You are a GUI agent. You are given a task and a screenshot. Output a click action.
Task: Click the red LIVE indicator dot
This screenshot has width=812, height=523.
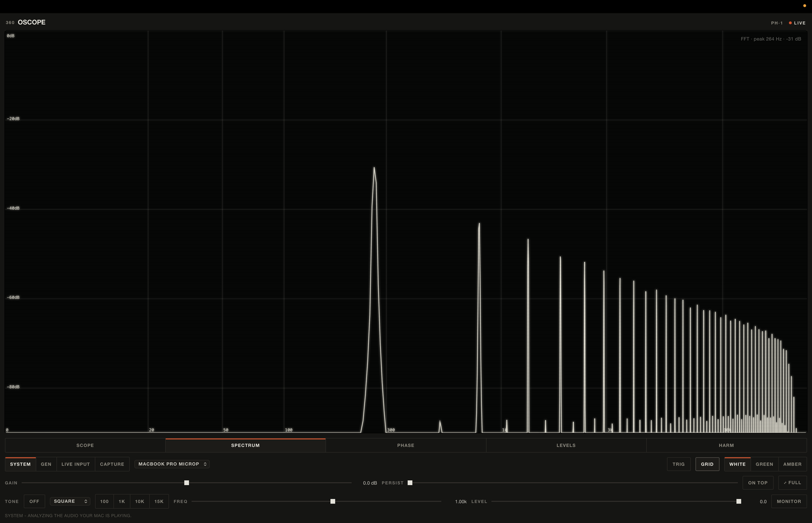[790, 23]
